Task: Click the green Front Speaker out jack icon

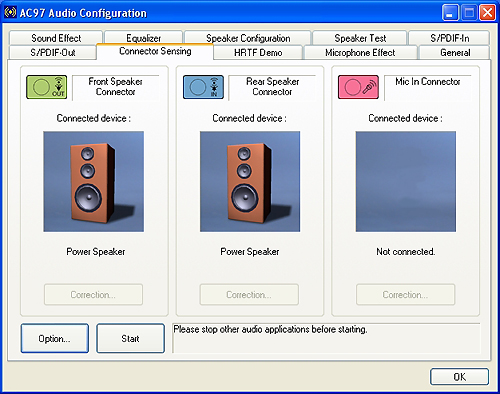Action: pos(47,87)
